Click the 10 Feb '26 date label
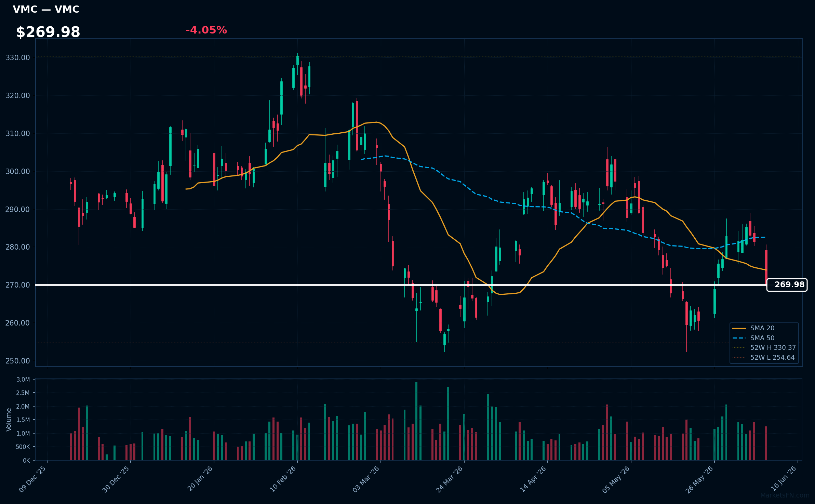Image resolution: width=815 pixels, height=504 pixels. [x=283, y=479]
